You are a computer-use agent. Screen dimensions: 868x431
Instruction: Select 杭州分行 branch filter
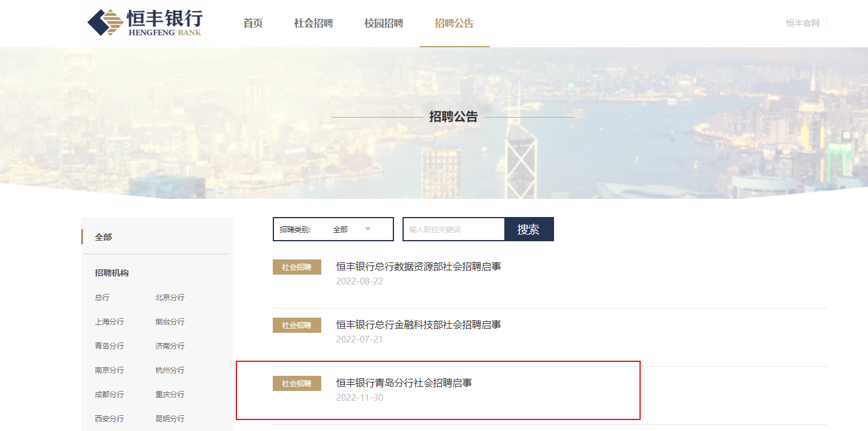coord(170,370)
